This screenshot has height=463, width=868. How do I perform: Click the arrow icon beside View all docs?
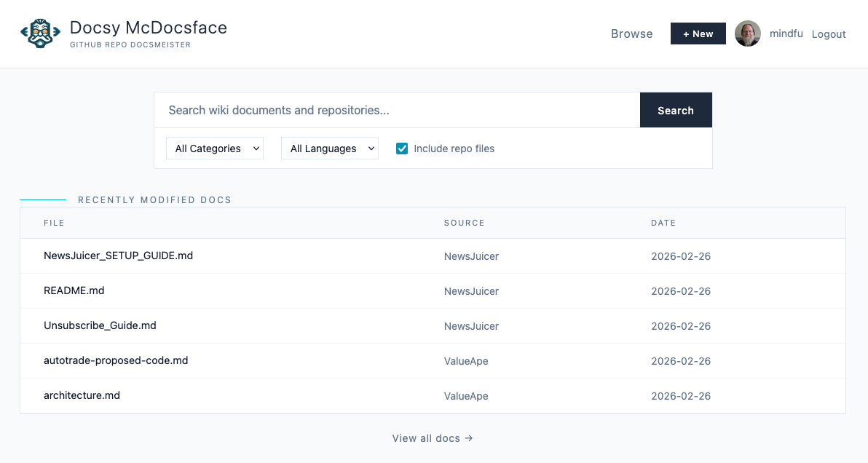click(470, 438)
